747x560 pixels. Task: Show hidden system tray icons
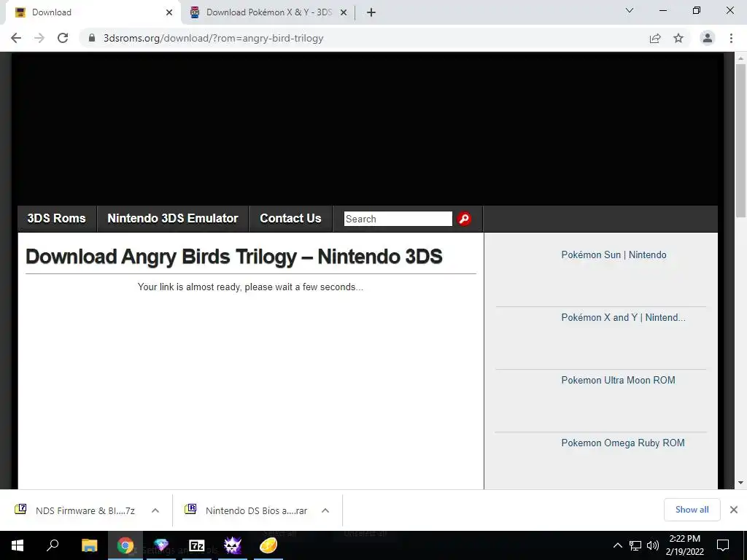[617, 545]
